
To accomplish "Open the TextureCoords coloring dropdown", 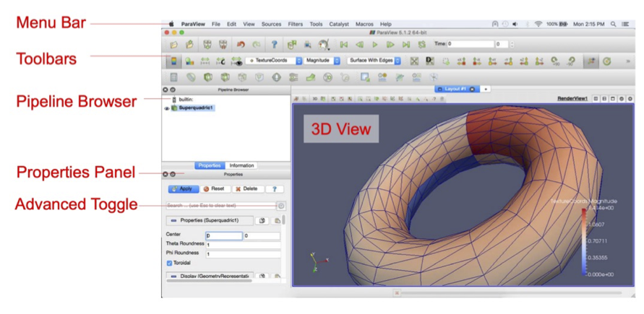I will (x=274, y=61).
